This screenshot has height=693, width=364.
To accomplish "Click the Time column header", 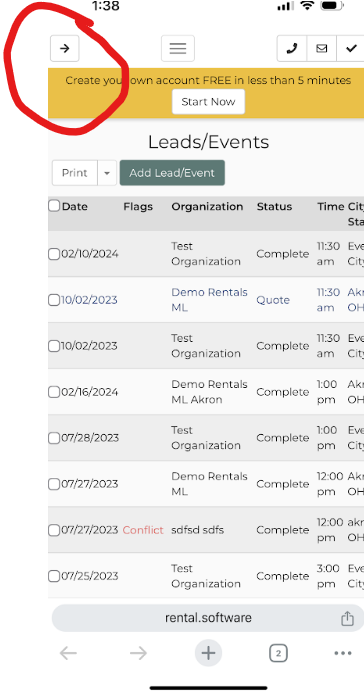I will pyautogui.click(x=330, y=206).
